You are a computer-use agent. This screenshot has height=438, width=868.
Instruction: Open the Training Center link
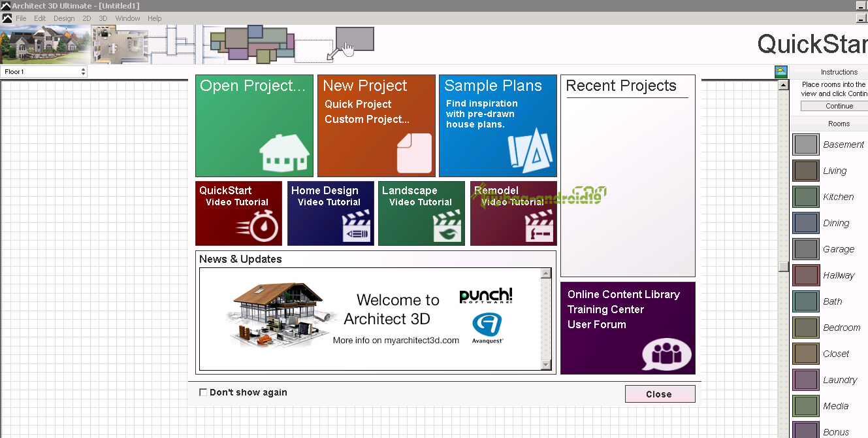pos(605,309)
